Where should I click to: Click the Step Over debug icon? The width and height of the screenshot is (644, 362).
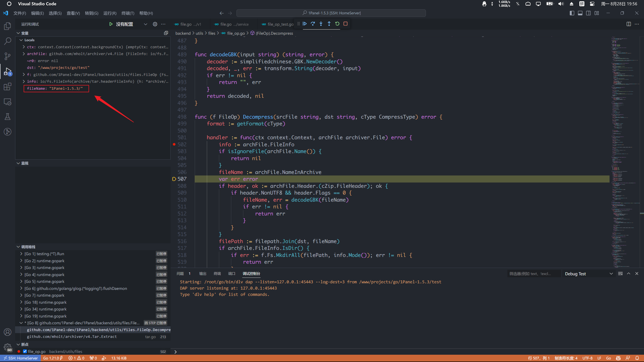pos(313,24)
